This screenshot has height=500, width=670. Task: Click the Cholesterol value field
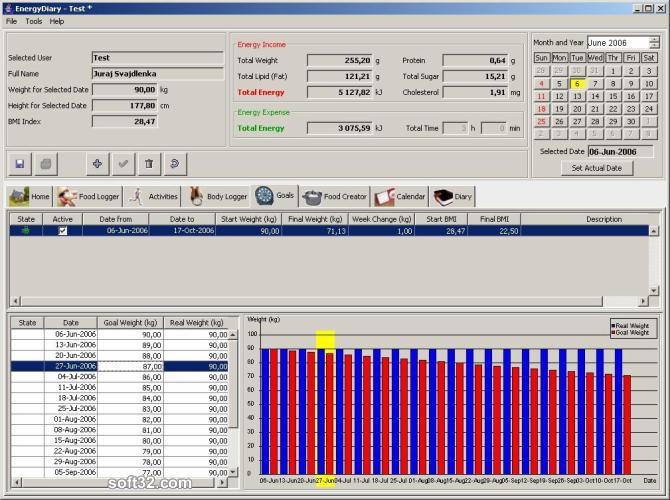tap(475, 92)
